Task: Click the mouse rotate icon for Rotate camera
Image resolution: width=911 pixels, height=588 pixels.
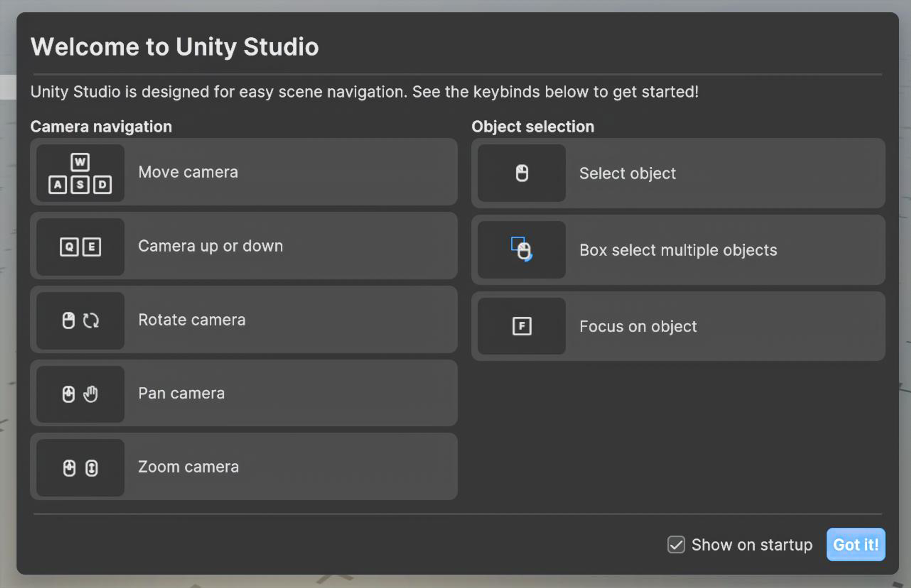Action: tap(80, 320)
